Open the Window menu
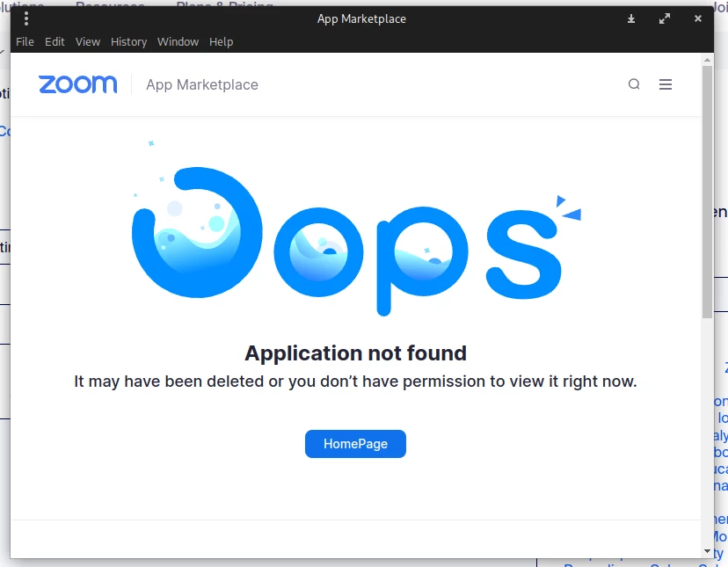The image size is (728, 567). (178, 42)
